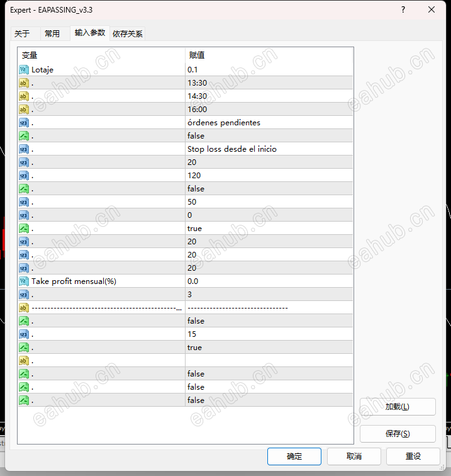The image size is (451, 476).
Task: Click the integer icon in the 50 value row
Action: pyautogui.click(x=24, y=202)
